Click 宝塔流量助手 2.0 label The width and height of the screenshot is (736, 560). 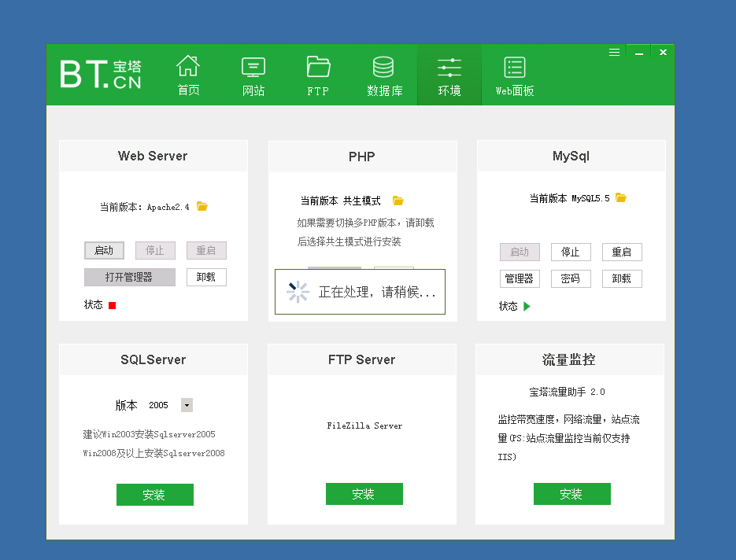point(567,392)
